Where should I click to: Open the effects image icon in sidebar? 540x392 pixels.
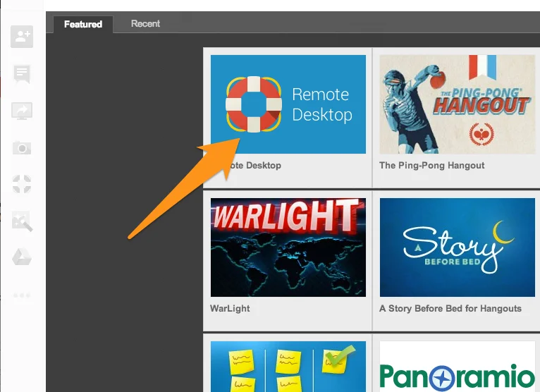tap(22, 221)
